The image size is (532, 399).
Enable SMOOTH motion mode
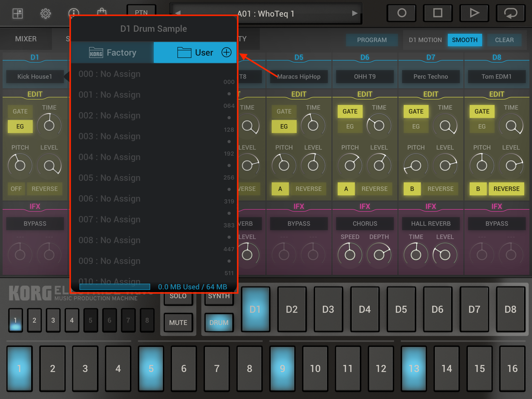[465, 40]
